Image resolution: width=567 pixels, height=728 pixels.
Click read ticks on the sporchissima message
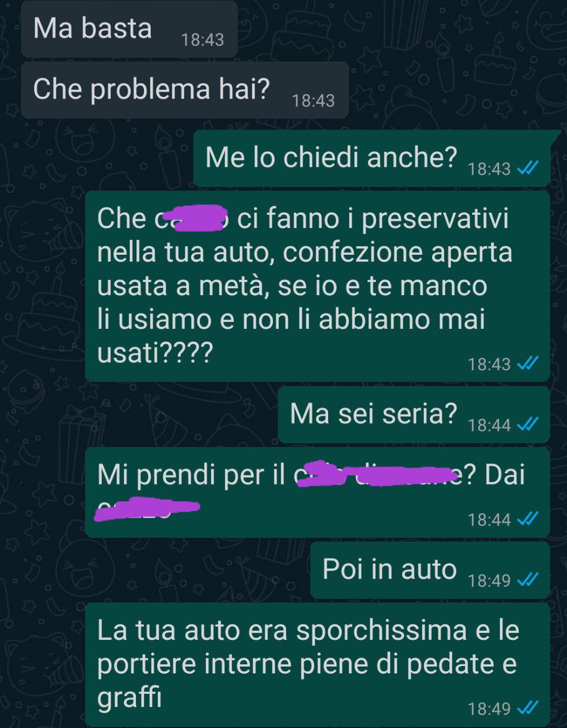pos(528,709)
